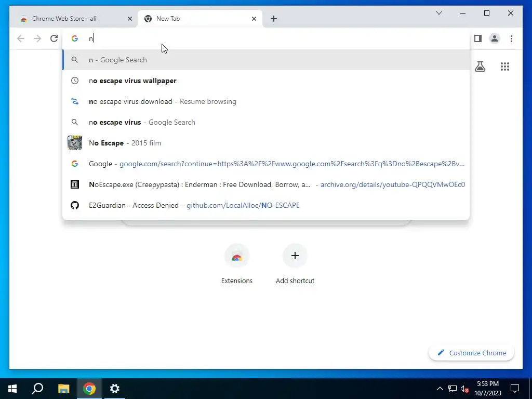Open Windows taskbar search

click(x=37, y=389)
